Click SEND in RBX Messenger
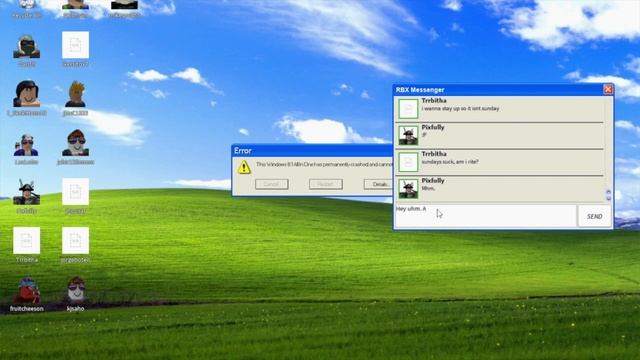This screenshot has width=640, height=360. click(x=595, y=216)
